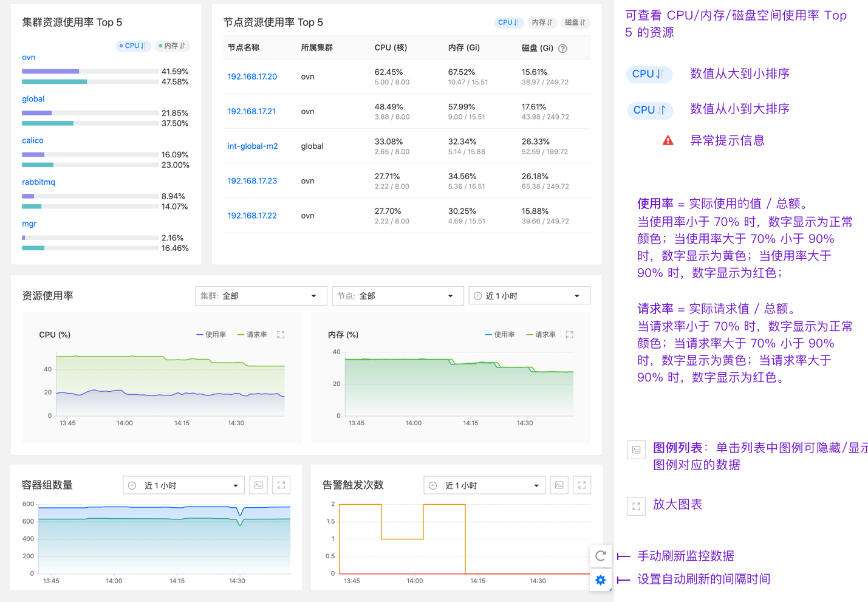This screenshot has width=868, height=602.
Task: Toggle 使用率 legend in the CPU chart
Action: pos(211,335)
